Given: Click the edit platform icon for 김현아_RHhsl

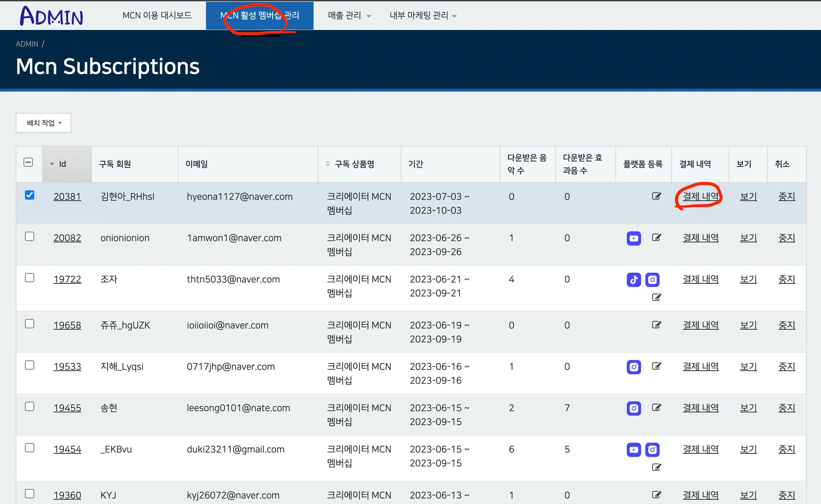Looking at the screenshot, I should pos(656,196).
